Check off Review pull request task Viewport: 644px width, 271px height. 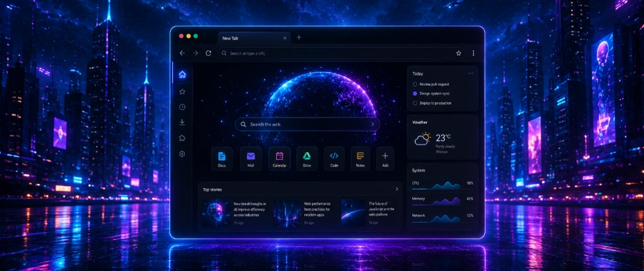pos(415,84)
